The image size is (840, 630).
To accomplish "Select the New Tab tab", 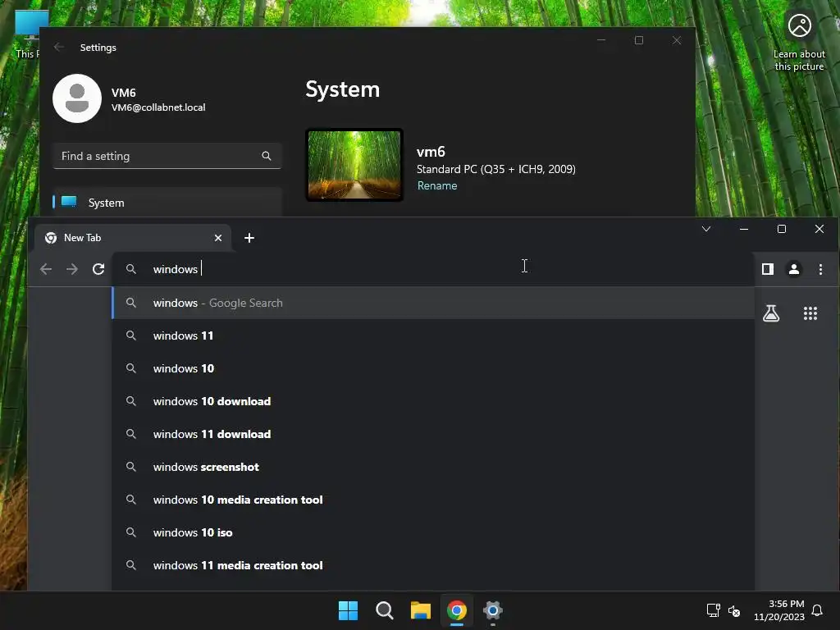I will pyautogui.click(x=133, y=238).
